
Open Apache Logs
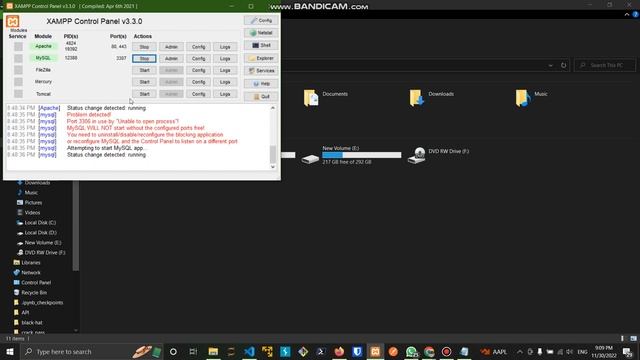click(x=225, y=47)
